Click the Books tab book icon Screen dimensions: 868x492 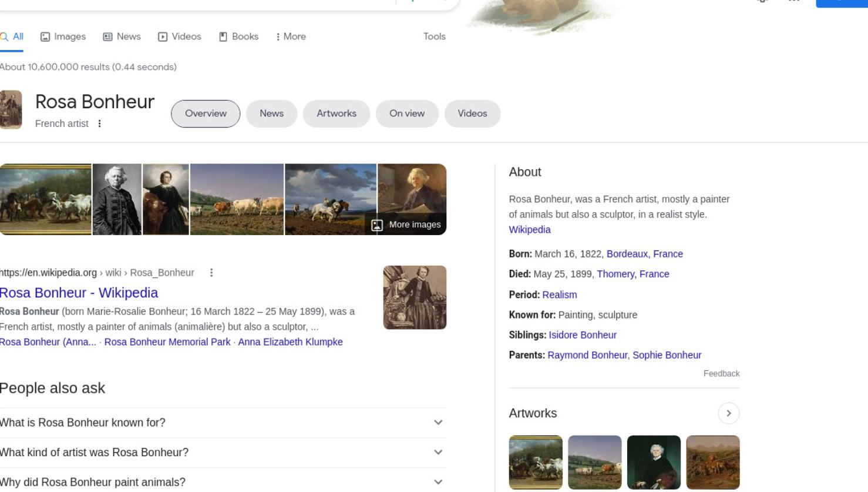pos(223,37)
